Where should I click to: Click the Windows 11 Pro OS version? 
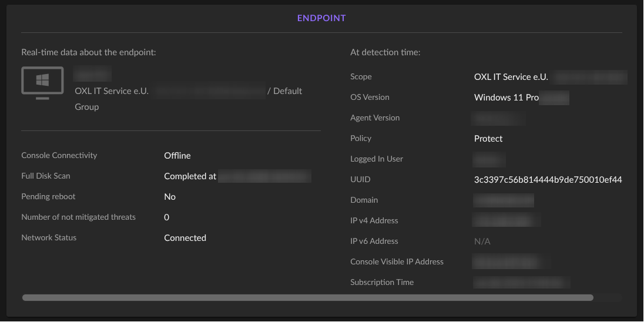[x=506, y=98]
